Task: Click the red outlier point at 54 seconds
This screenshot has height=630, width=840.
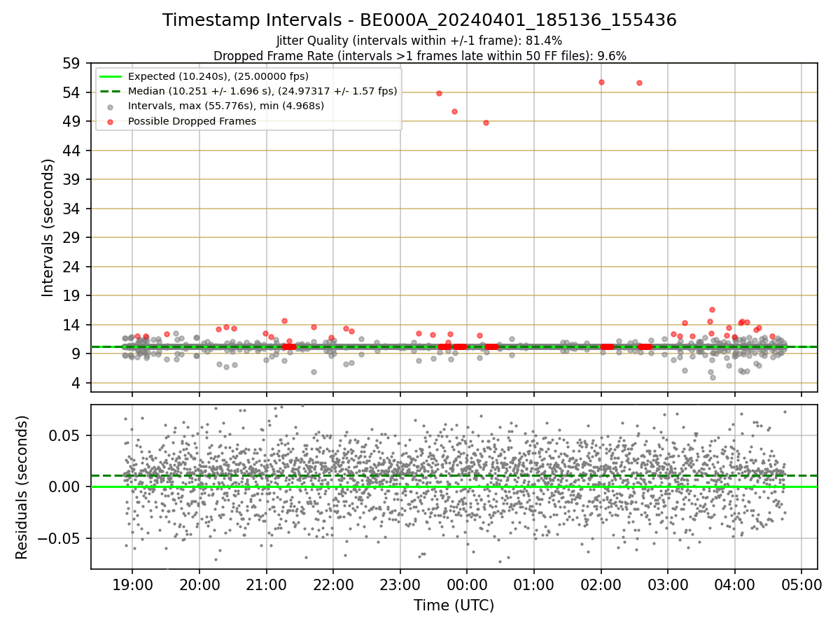Action: pyautogui.click(x=439, y=93)
